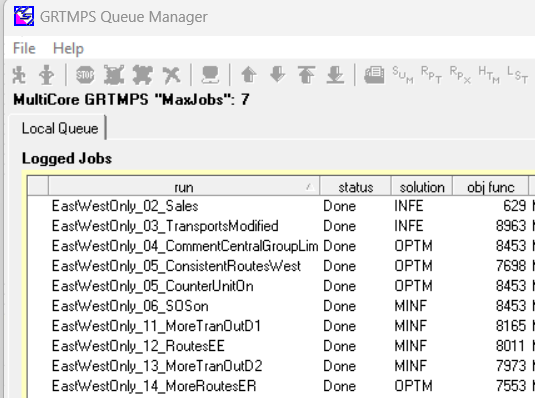Click the crossed-bones kill all icon
Screen dimensions: 535x398
142,74
